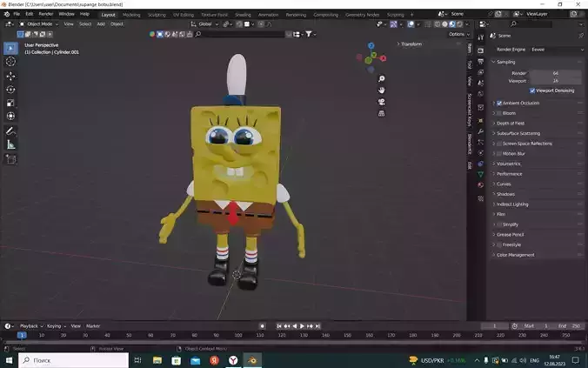Viewport: 588px width, 368px height.
Task: Click the Render samples value field
Action: [x=555, y=74]
